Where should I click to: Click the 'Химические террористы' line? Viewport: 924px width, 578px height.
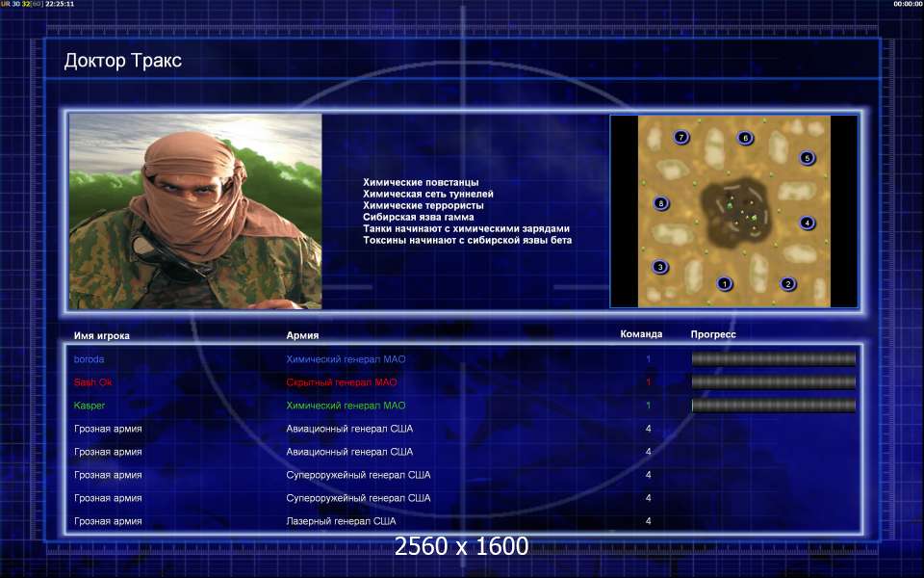[x=423, y=205]
